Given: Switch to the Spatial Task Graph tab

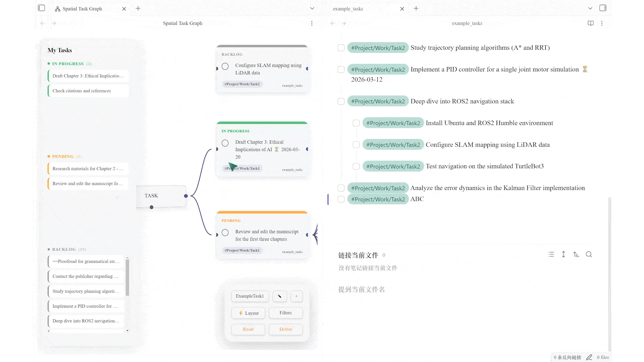Looking at the screenshot, I should (82, 9).
